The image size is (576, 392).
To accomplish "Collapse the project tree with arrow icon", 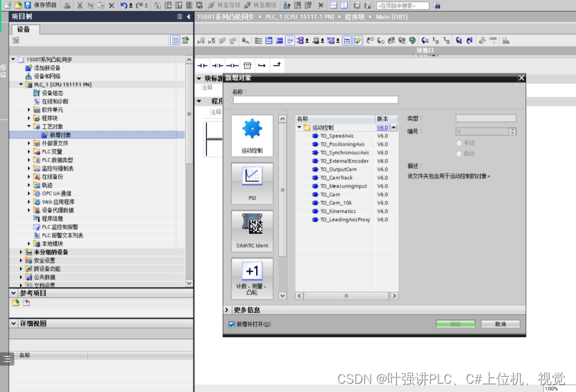I will [189, 17].
